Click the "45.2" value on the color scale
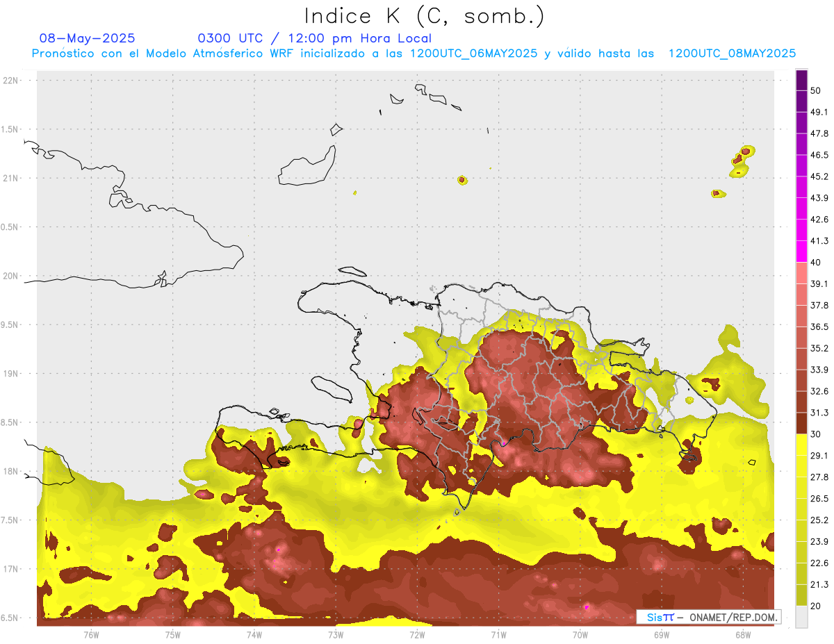The width and height of the screenshot is (834, 644). (819, 176)
